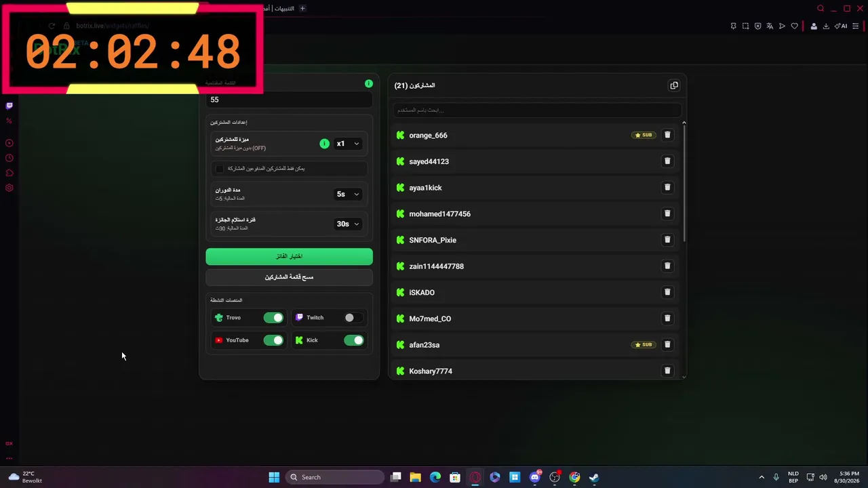Viewport: 868px width, 488px height.
Task: Click the clear participants list button
Action: pyautogui.click(x=289, y=277)
